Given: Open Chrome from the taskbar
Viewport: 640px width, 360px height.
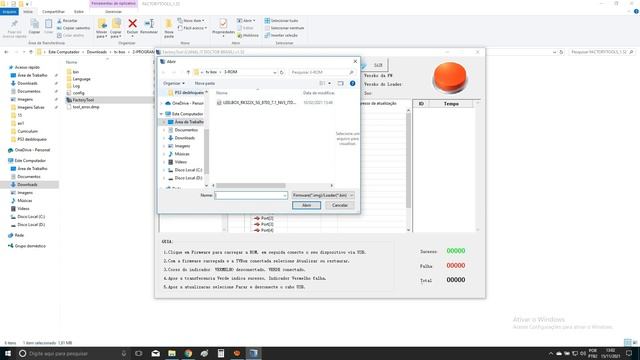Looking at the screenshot, I should [x=188, y=353].
